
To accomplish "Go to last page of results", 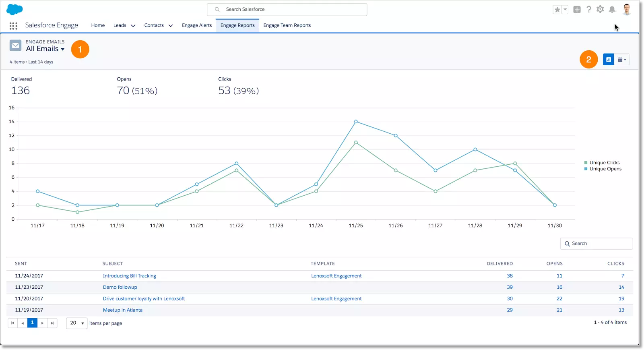I will tap(52, 323).
